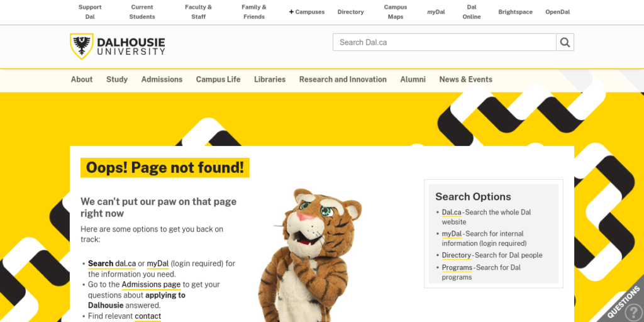Open Campus Maps
Viewport: 644px width, 322px height.
point(396,12)
